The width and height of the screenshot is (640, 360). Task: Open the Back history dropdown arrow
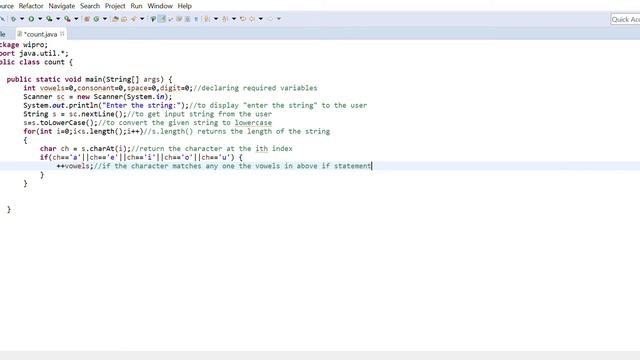(261, 19)
